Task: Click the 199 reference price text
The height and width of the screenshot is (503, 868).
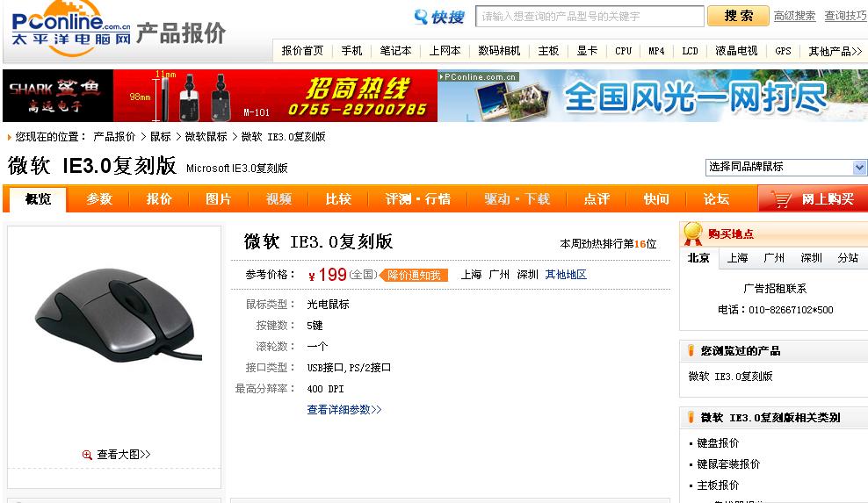Action: click(333, 275)
